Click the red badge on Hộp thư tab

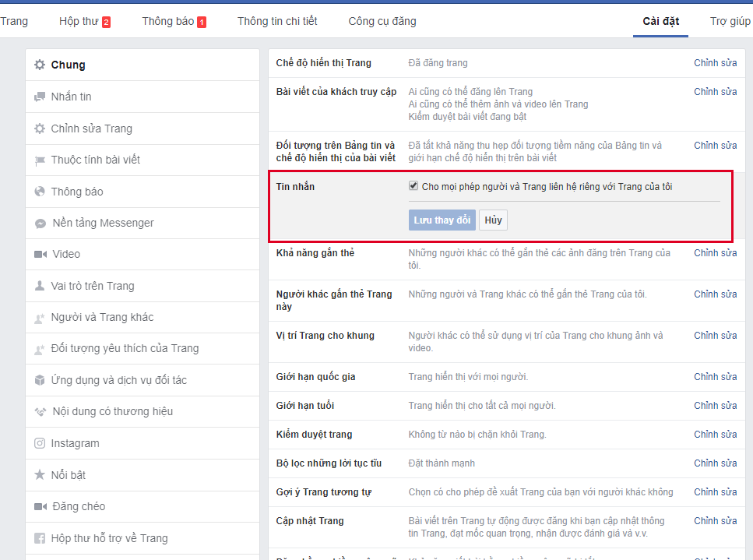pyautogui.click(x=106, y=22)
